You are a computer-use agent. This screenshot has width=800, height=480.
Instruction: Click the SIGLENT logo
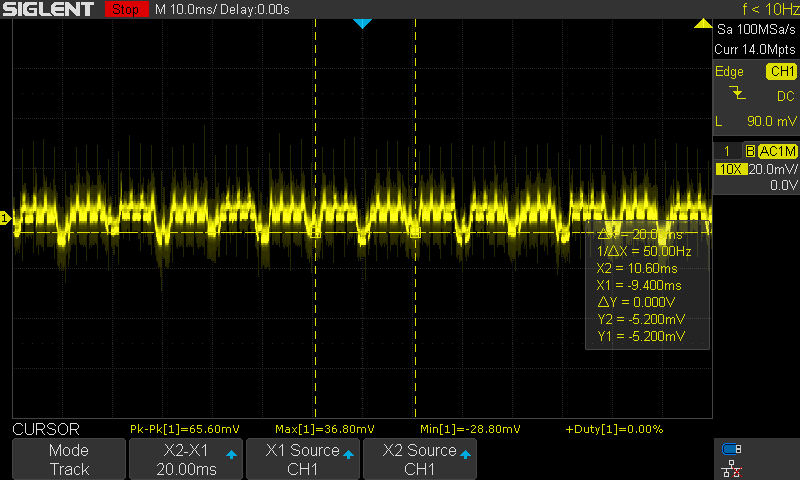point(48,9)
